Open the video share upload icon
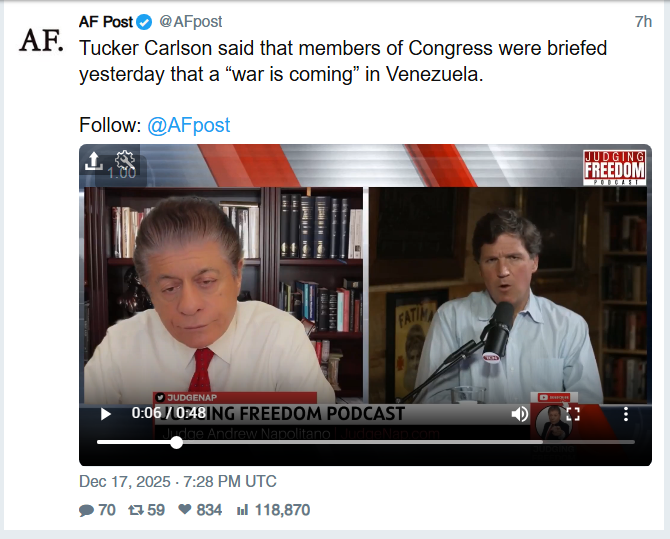The image size is (670, 539). [x=93, y=161]
